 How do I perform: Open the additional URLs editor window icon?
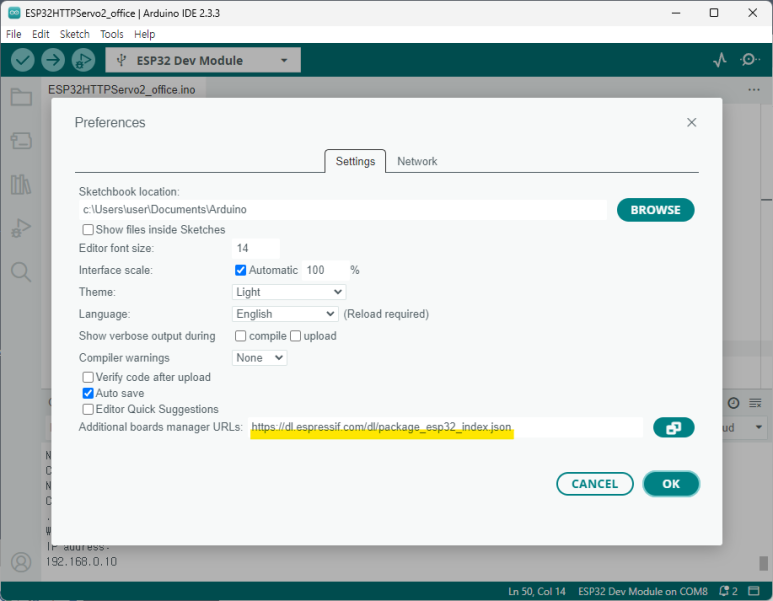click(x=673, y=427)
